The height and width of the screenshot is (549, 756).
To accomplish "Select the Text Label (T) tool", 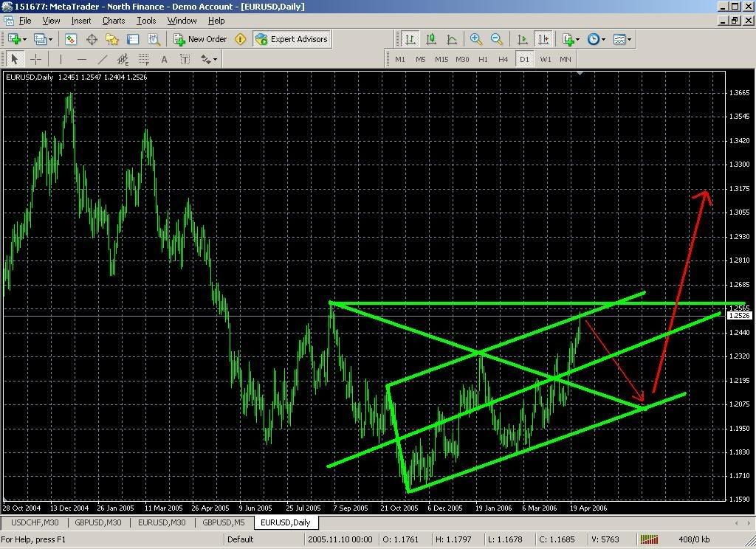I will coord(185,59).
